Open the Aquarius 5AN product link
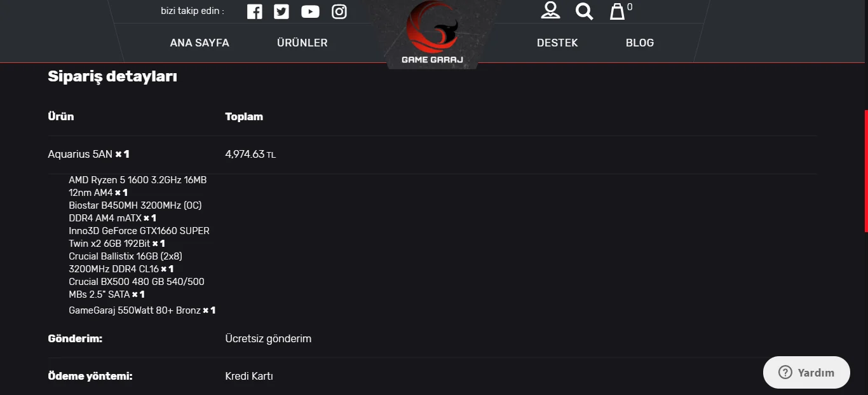868x395 pixels. point(80,154)
